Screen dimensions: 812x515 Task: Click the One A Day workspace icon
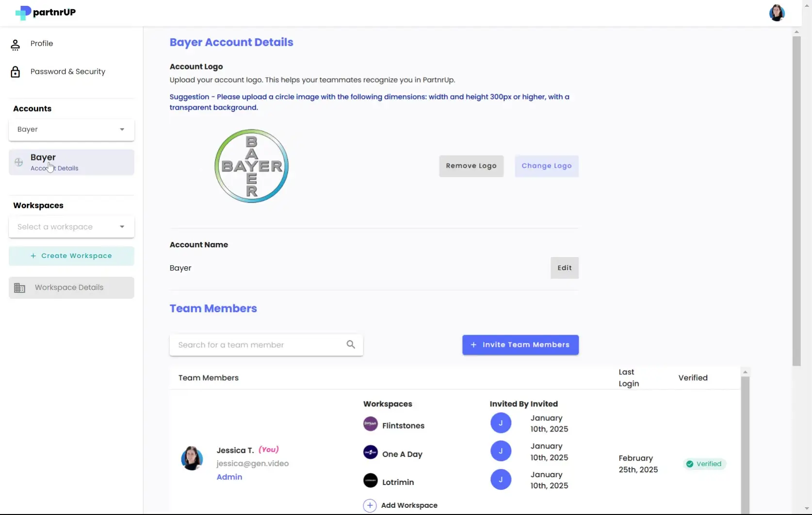(370, 452)
